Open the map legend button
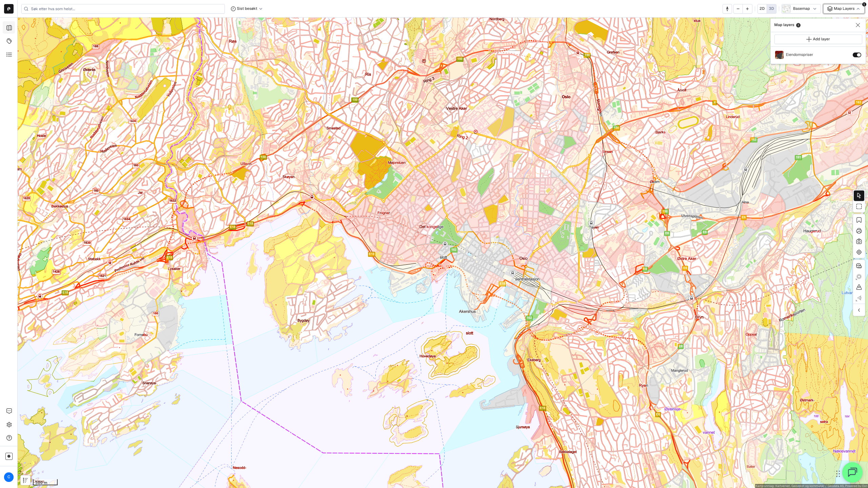Viewport: 868px width, 488px height. click(25, 480)
